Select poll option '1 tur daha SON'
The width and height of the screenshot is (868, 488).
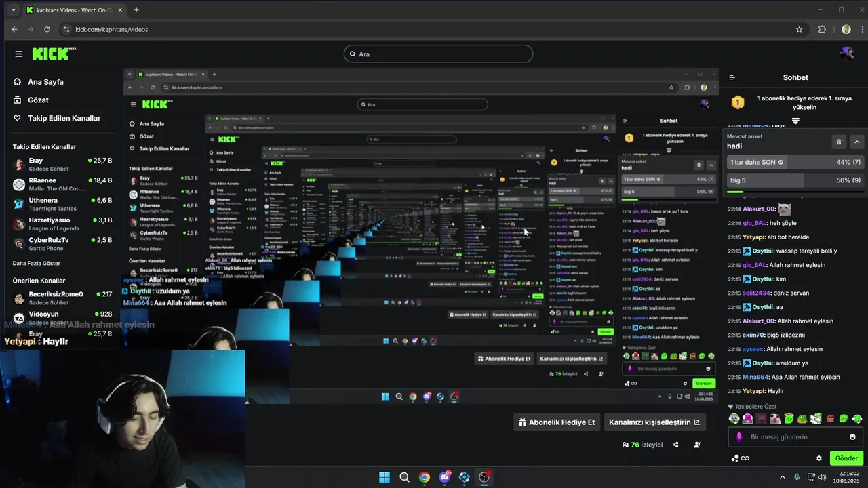pyautogui.click(x=795, y=163)
